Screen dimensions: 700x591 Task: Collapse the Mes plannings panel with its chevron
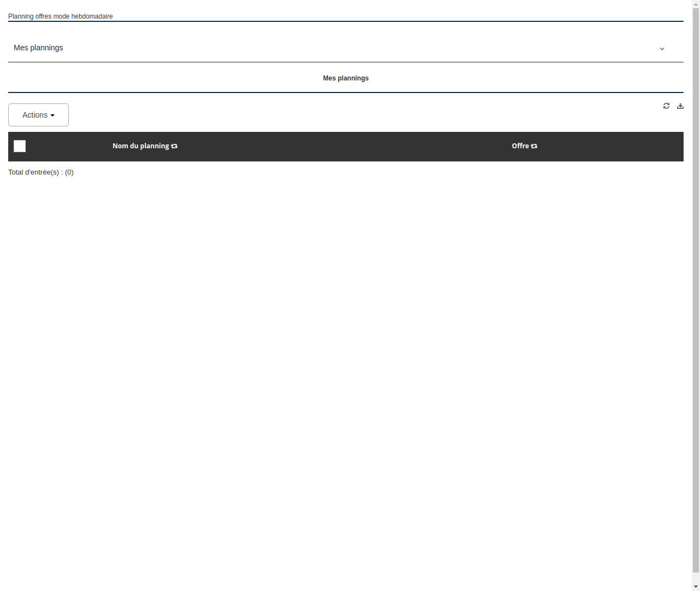pos(662,49)
